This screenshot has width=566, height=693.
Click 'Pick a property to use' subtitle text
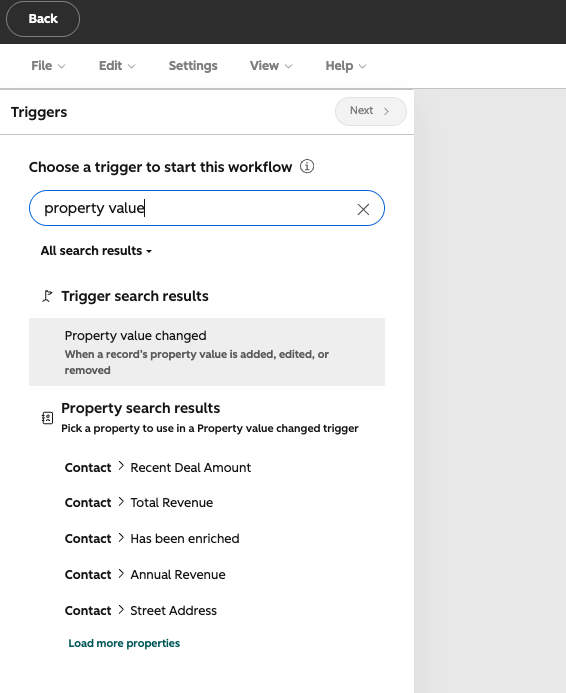[x=210, y=429]
